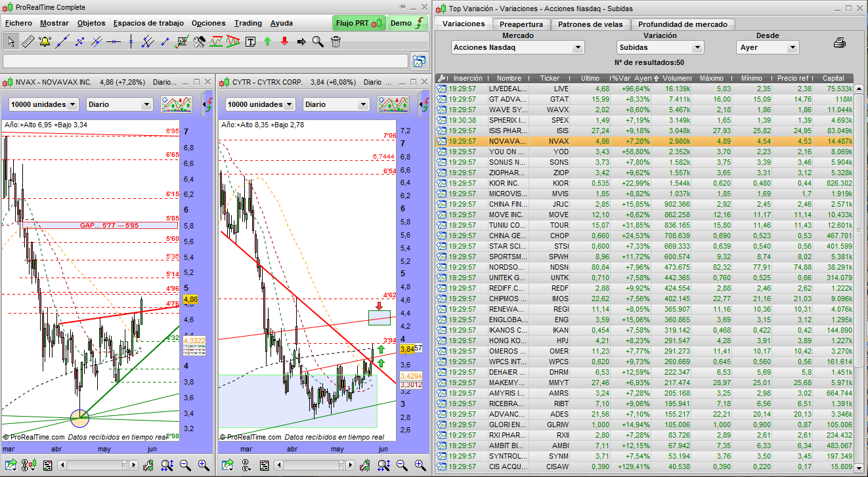Viewport: 868px width, 477px height.
Task: Open the wrench settings of the results table
Action: click(441, 78)
